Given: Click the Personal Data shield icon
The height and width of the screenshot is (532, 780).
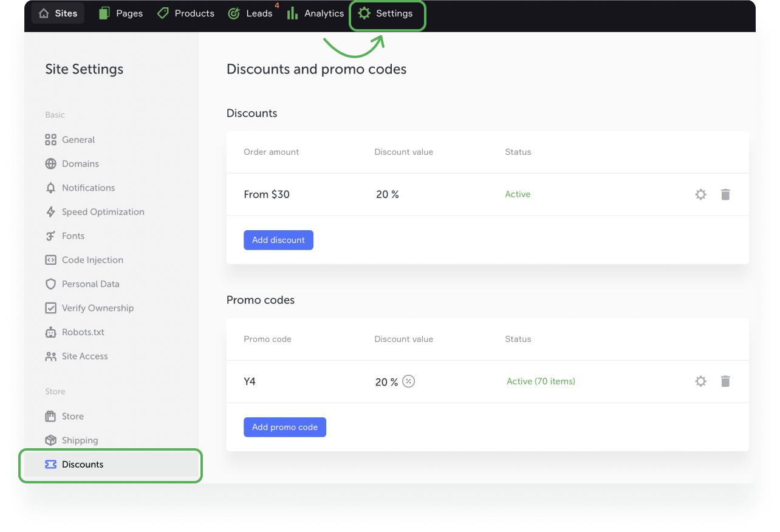Looking at the screenshot, I should click(x=50, y=284).
